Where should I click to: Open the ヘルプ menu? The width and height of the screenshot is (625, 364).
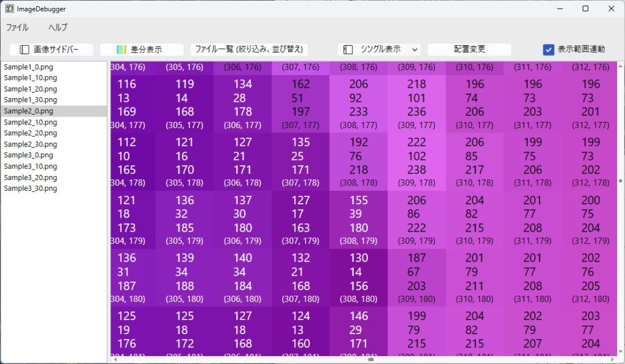coord(58,27)
